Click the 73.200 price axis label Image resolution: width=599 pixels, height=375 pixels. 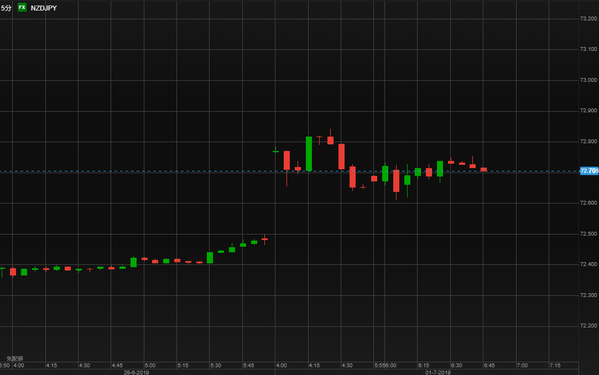tap(588, 19)
